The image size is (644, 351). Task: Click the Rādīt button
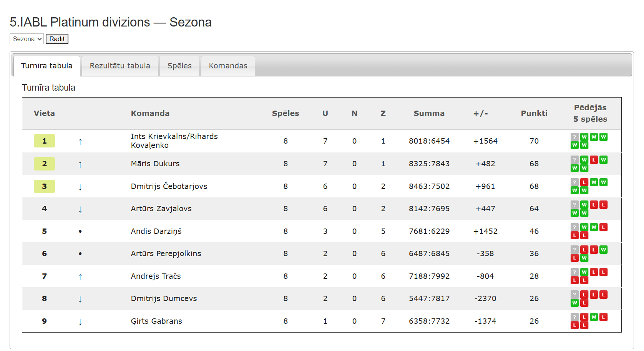pyautogui.click(x=57, y=39)
